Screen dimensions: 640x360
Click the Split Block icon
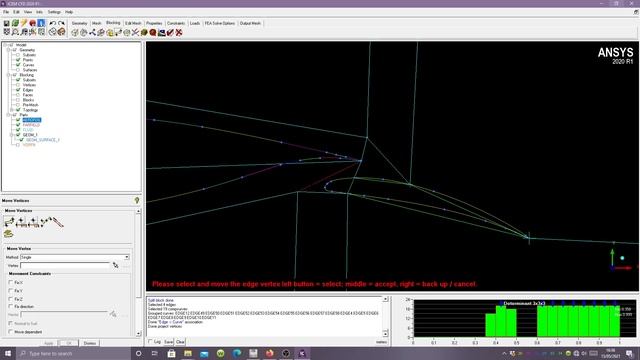pos(84,32)
